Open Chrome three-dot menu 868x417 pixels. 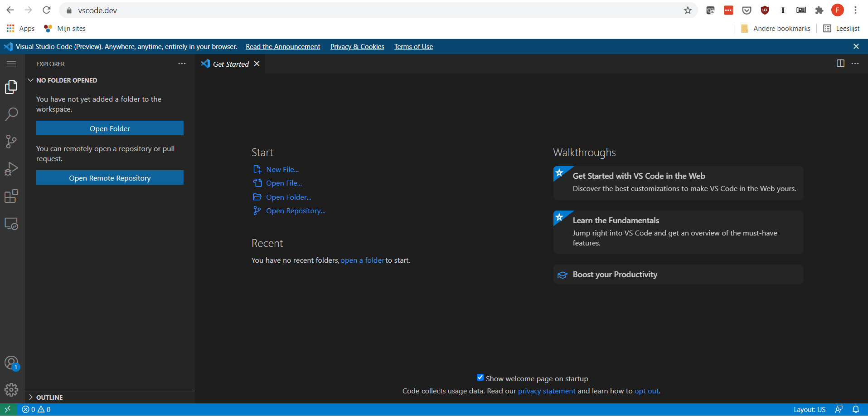pos(855,10)
